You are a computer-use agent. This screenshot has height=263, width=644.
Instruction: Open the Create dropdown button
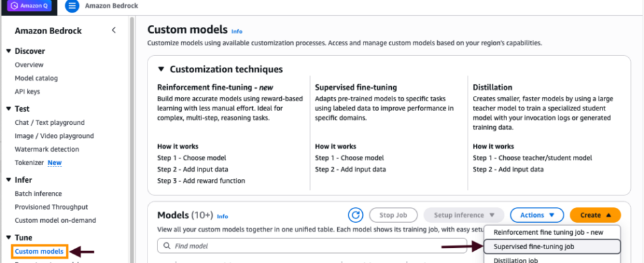point(595,215)
